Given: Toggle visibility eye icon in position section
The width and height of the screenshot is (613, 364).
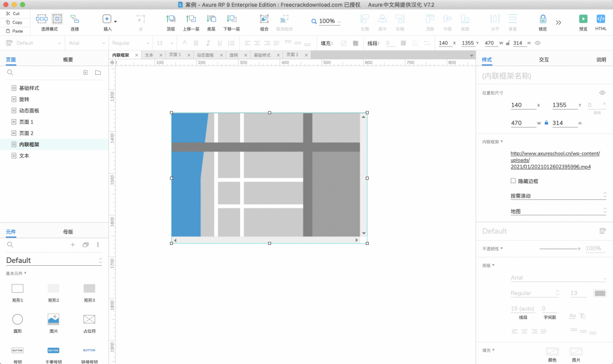Looking at the screenshot, I should coord(602,93).
